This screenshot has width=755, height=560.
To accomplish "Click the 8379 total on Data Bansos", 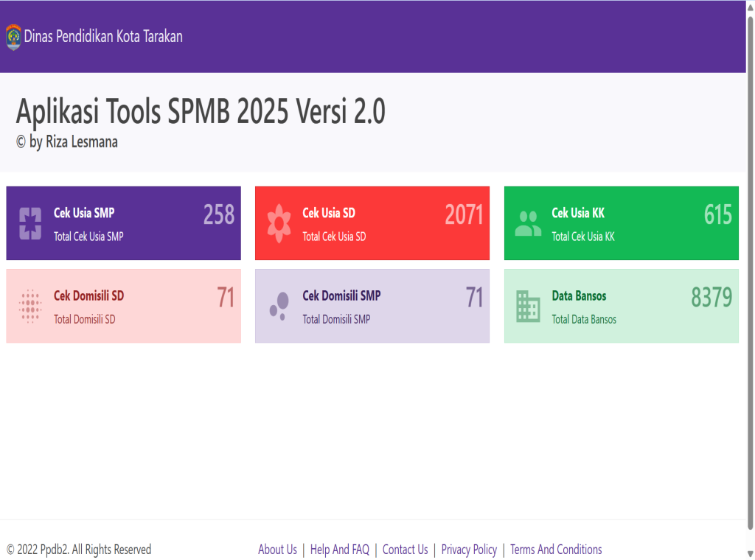I will coord(711,297).
